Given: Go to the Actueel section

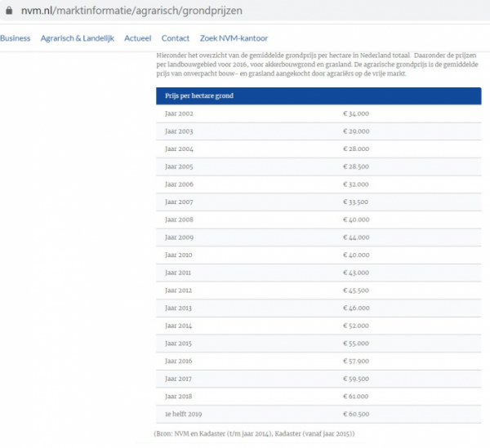Looking at the screenshot, I should (x=137, y=38).
